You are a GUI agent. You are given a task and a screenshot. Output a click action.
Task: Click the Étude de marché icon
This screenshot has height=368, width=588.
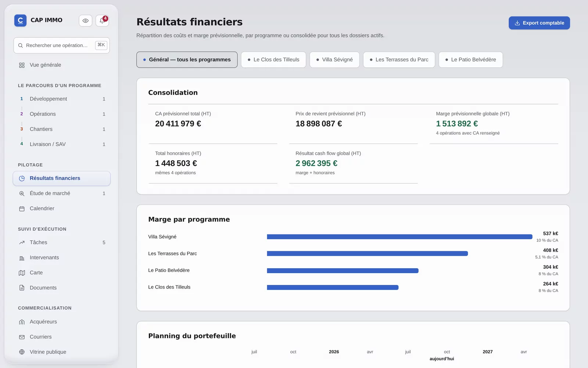22,194
